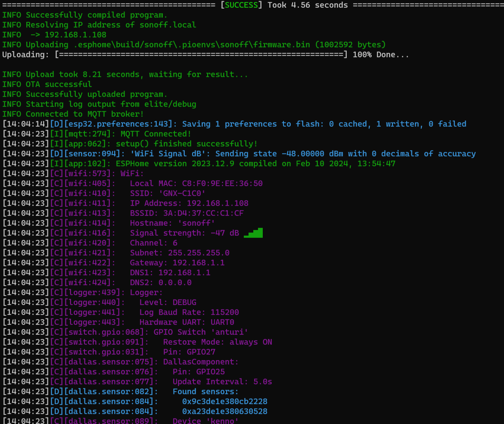Click the 'Update Interval: 5.0s' text

[x=222, y=382]
